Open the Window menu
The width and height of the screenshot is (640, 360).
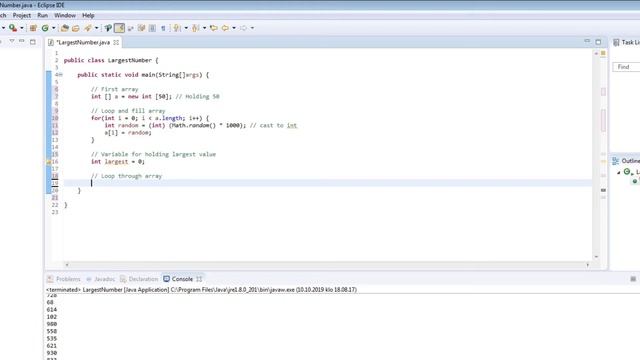click(x=65, y=15)
